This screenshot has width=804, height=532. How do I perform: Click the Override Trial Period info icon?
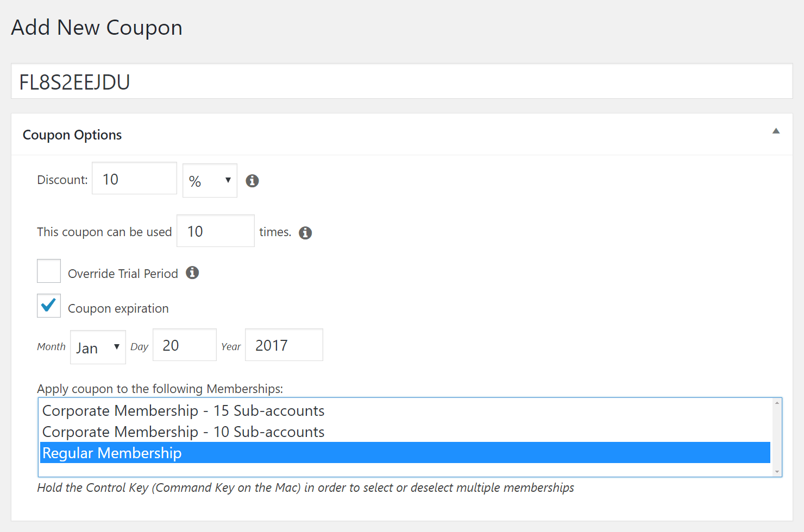tap(192, 273)
